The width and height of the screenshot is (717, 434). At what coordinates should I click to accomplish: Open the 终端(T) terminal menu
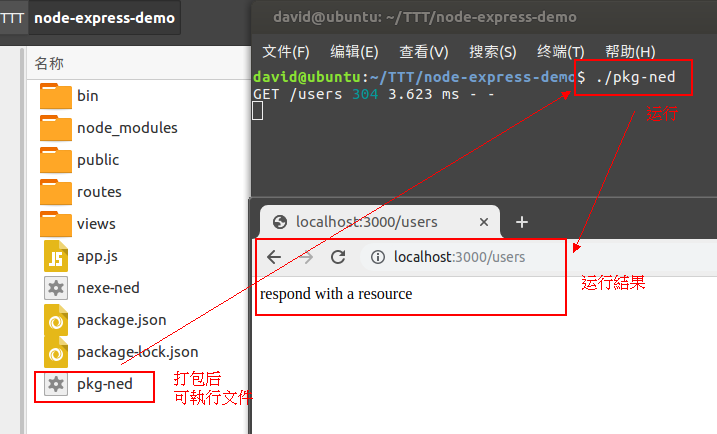[x=560, y=52]
